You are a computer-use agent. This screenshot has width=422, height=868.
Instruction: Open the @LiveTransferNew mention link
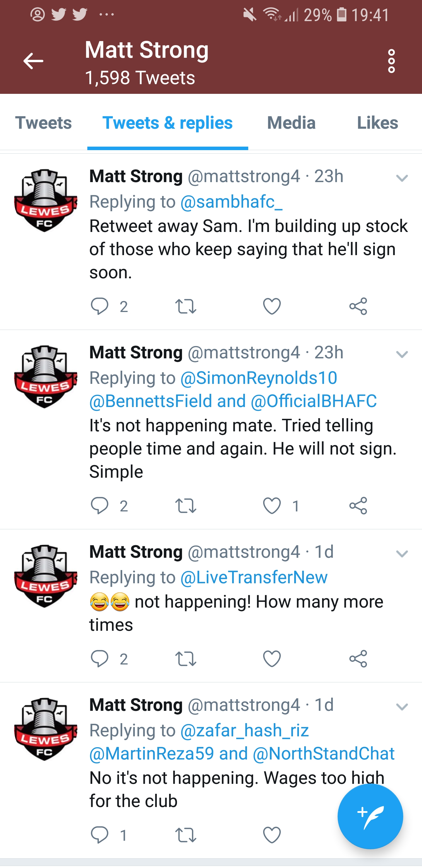[254, 577]
